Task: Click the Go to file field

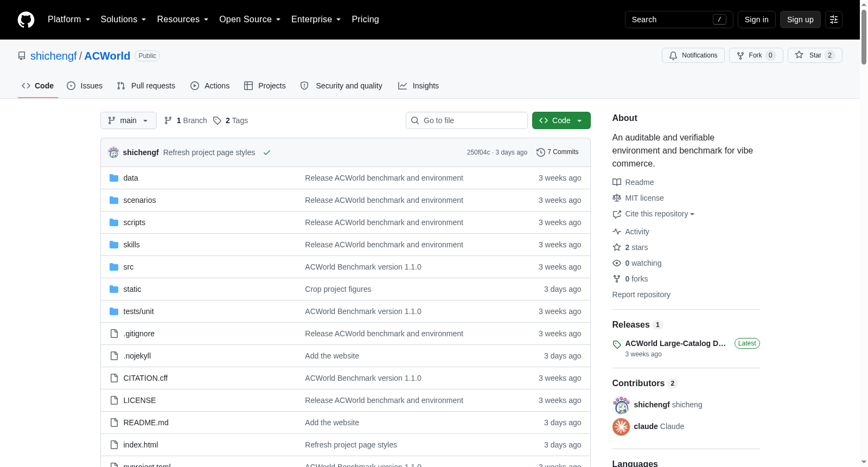Action: pyautogui.click(x=467, y=120)
